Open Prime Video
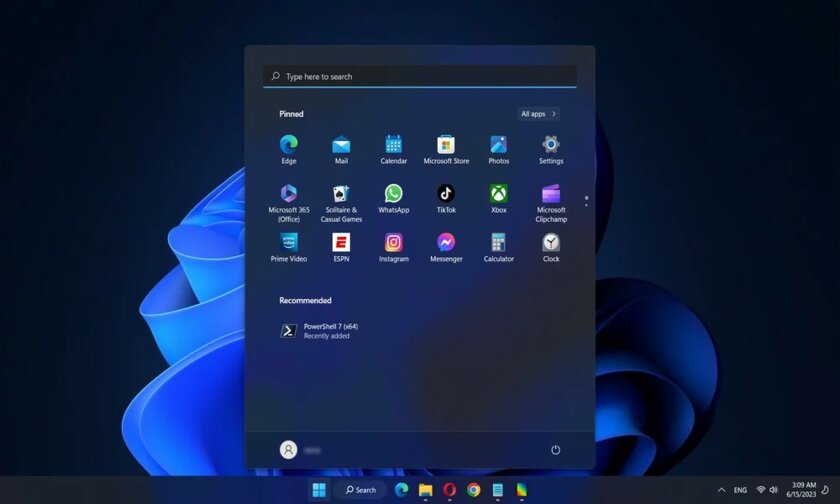Viewport: 840px width, 504px height. 289,247
